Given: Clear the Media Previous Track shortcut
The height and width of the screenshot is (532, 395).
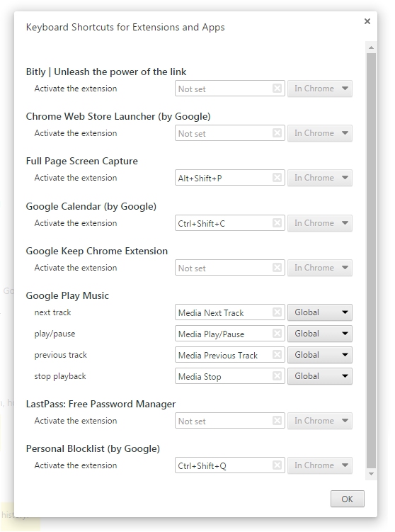Looking at the screenshot, I should pyautogui.click(x=277, y=355).
